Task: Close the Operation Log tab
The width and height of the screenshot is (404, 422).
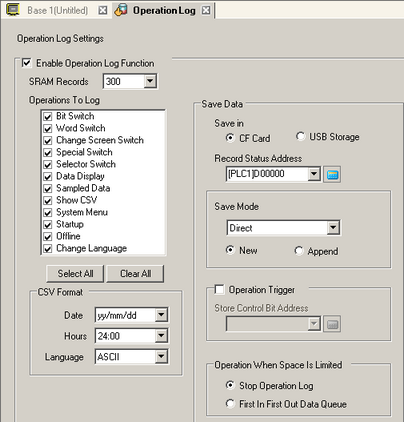Action: [x=206, y=10]
